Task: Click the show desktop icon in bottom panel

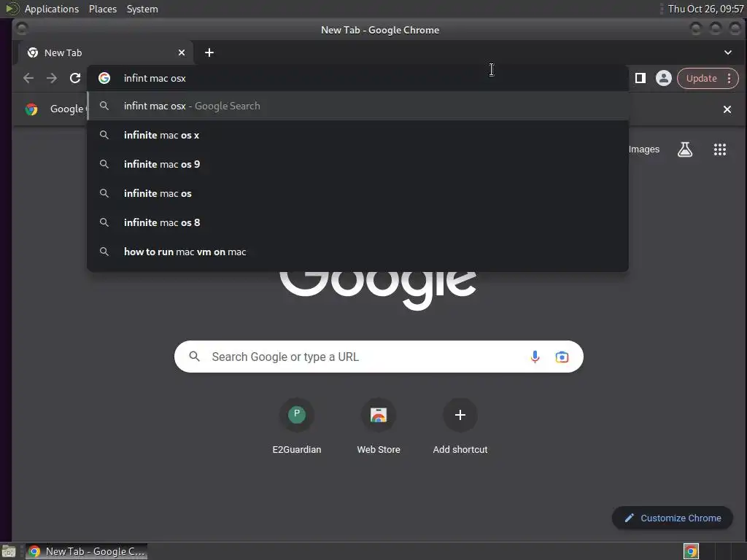Action: pos(9,551)
